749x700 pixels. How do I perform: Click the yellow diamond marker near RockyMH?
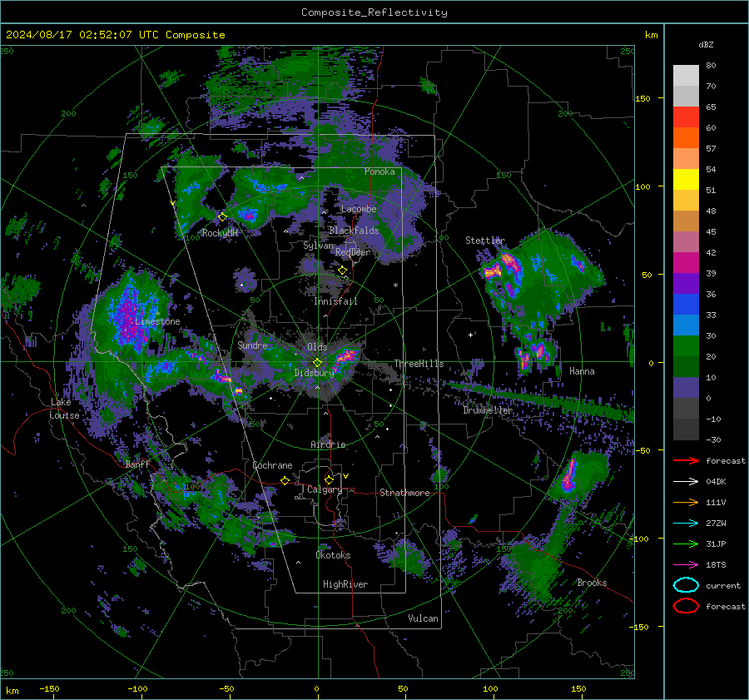pos(222,217)
